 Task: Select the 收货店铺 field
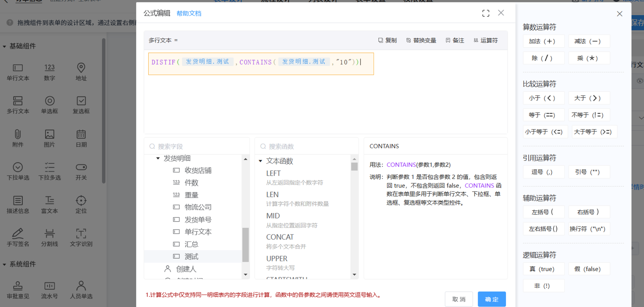[198, 170]
